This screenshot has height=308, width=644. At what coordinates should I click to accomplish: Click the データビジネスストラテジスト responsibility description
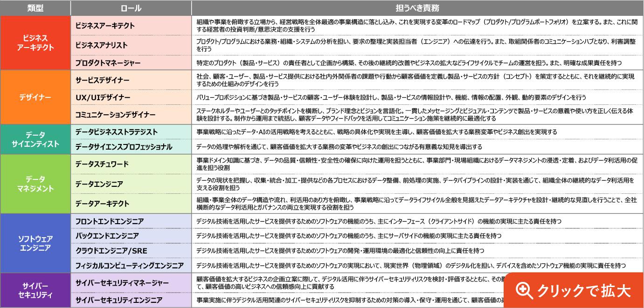(417, 132)
